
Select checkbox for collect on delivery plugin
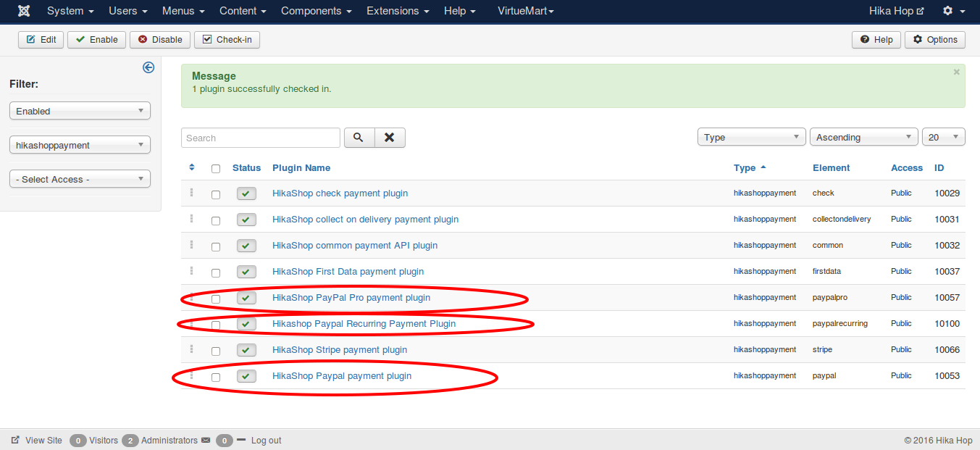click(x=216, y=221)
